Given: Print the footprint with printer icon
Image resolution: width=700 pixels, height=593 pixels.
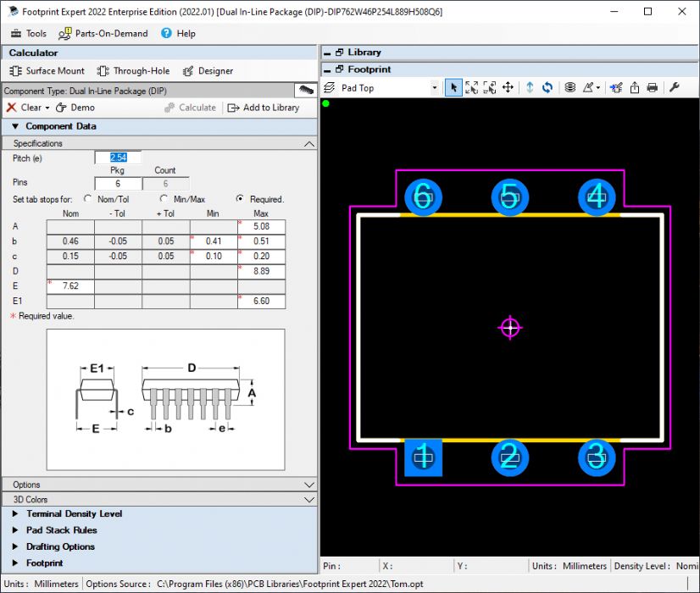Looking at the screenshot, I should click(x=653, y=87).
